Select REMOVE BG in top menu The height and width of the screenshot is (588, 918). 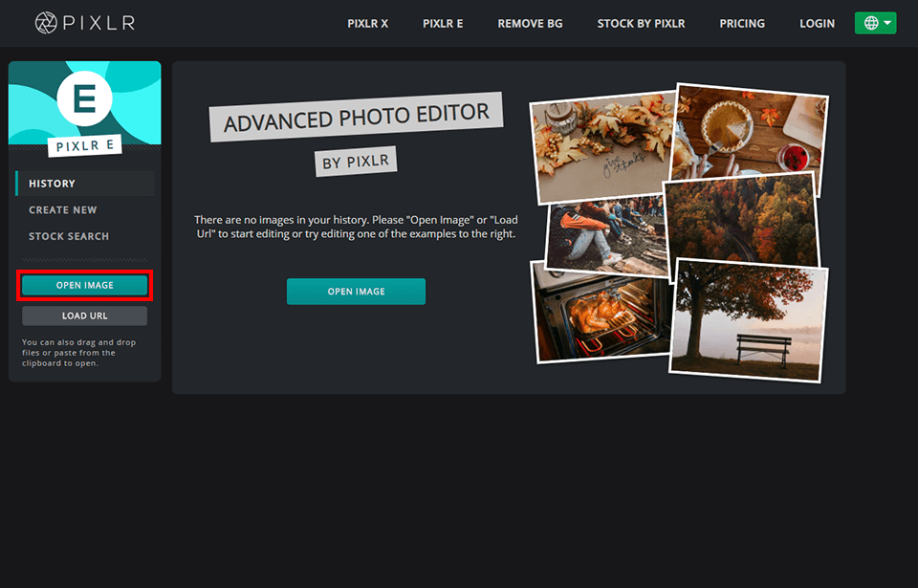click(x=530, y=24)
